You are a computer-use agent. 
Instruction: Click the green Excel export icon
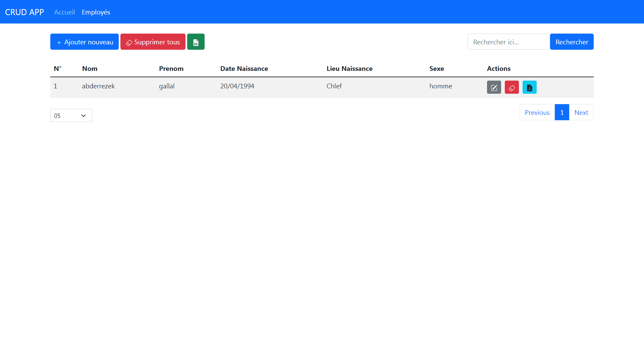pos(196,42)
